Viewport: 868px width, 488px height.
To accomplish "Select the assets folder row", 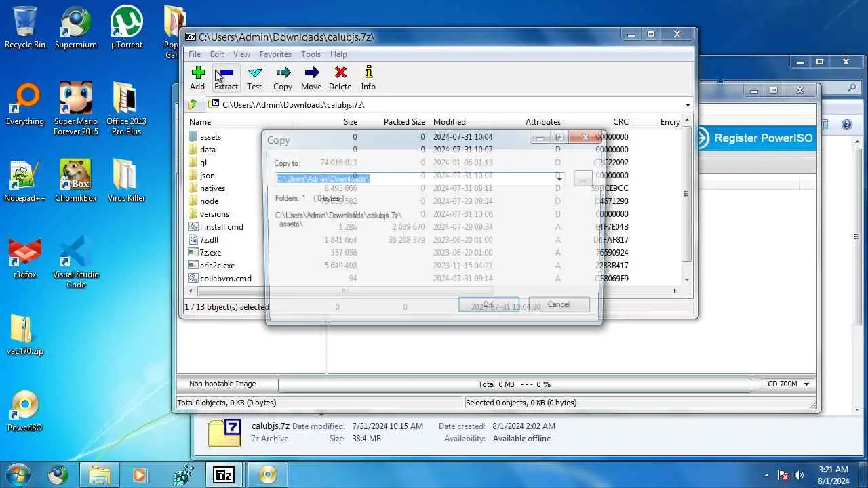I will click(210, 137).
